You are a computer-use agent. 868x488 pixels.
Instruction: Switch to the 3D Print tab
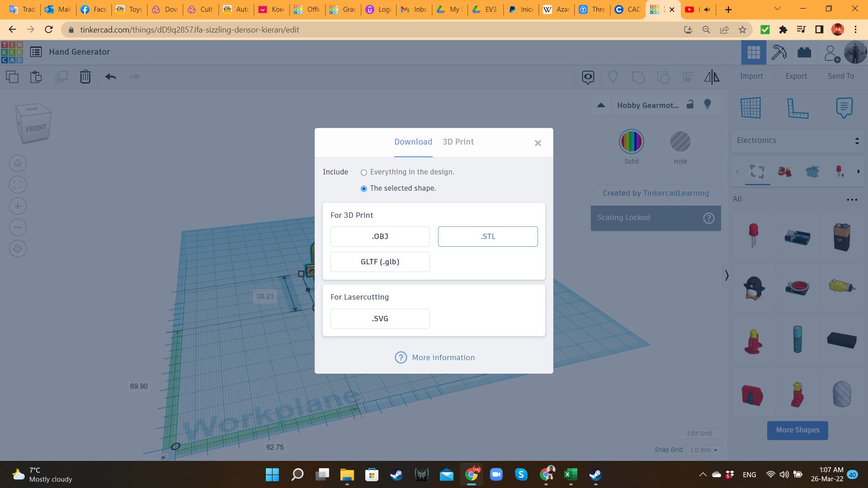point(458,142)
